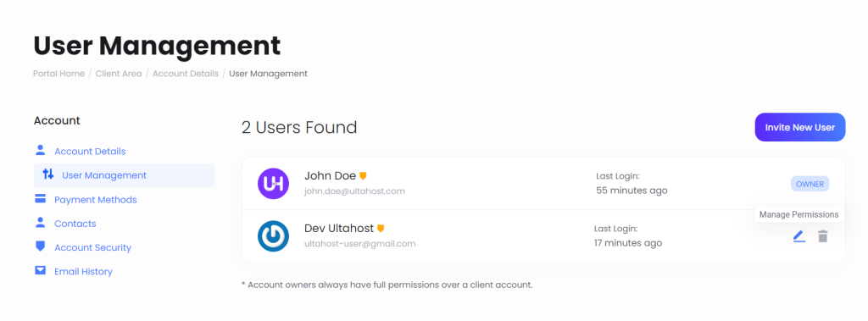Click the Client Area breadcrumb link

(x=119, y=74)
